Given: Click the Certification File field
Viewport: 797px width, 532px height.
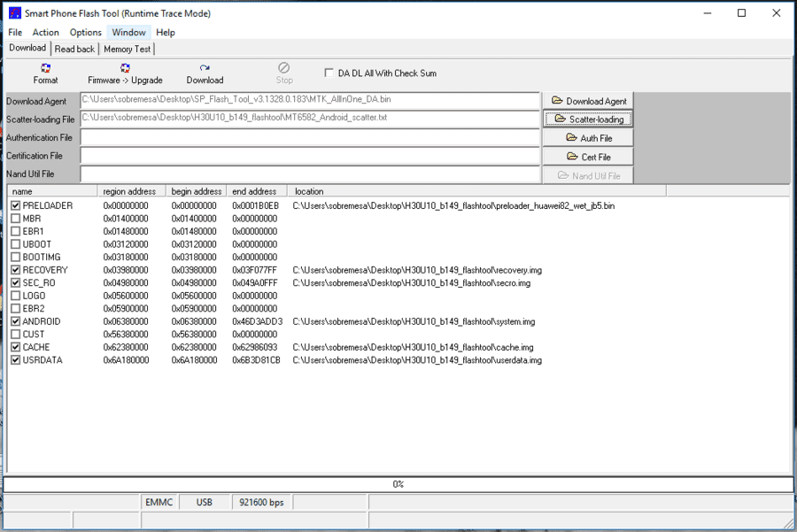Looking at the screenshot, I should pos(310,156).
